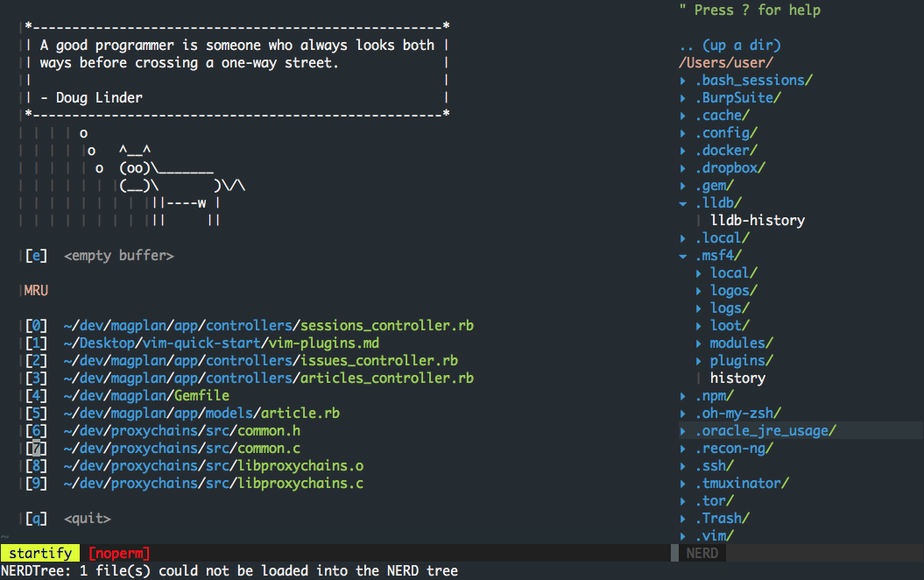Viewport: 924px width, 580px height.
Task: Click the NERDTree error message line
Action: point(229,570)
